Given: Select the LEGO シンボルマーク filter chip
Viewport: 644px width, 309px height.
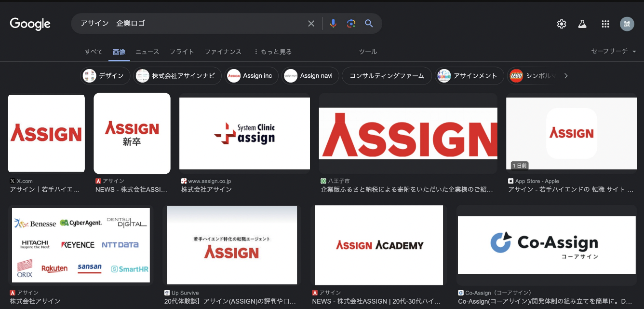Looking at the screenshot, I should (x=533, y=76).
